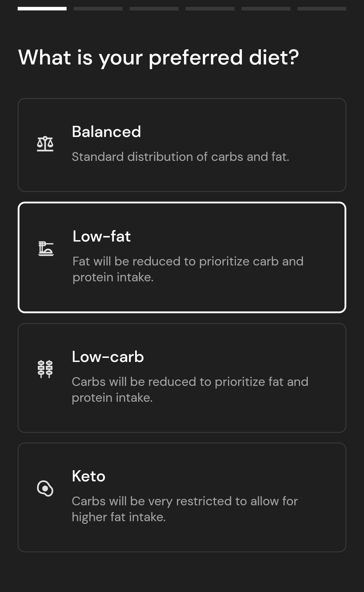Choose the Low-fat diet title
The width and height of the screenshot is (364, 592).
101,236
